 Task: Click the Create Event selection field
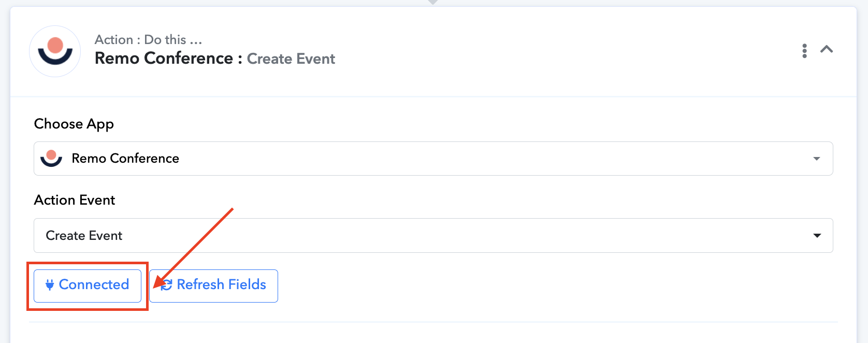(x=433, y=236)
